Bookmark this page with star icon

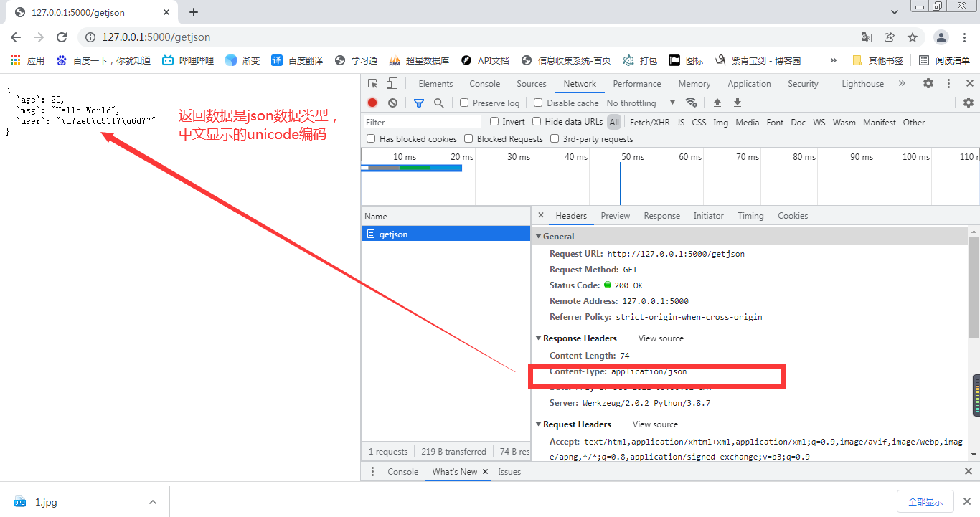913,37
